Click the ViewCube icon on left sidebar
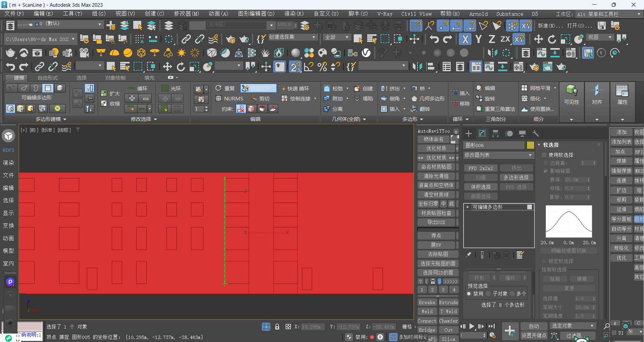Viewport: 644px width, 342px height. pyautogui.click(x=8, y=136)
